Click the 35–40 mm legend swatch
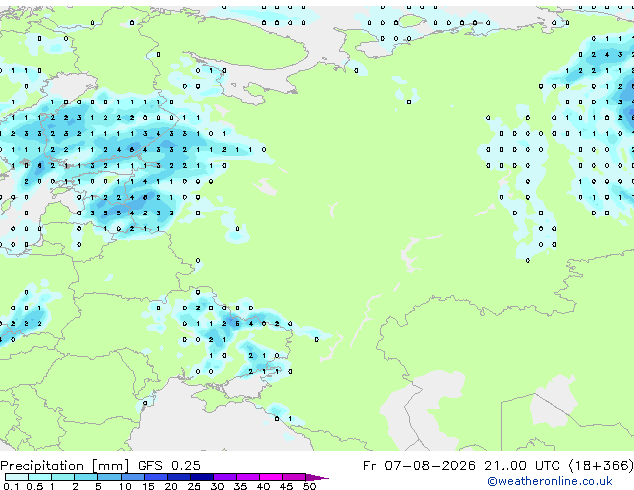 tap(248, 477)
